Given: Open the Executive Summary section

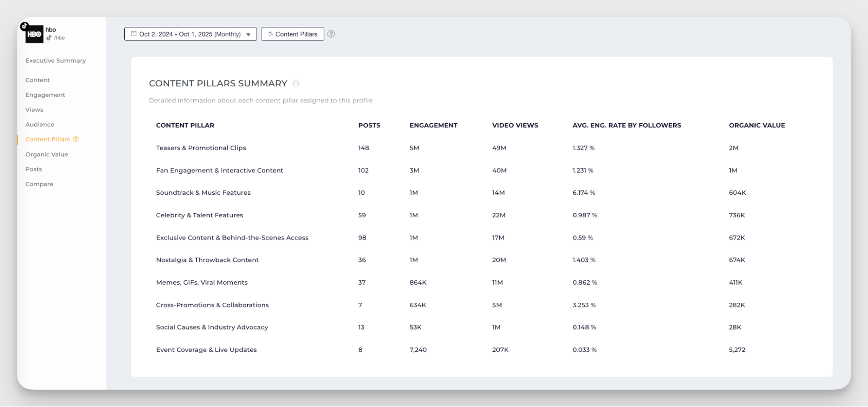Looking at the screenshot, I should click(x=56, y=61).
